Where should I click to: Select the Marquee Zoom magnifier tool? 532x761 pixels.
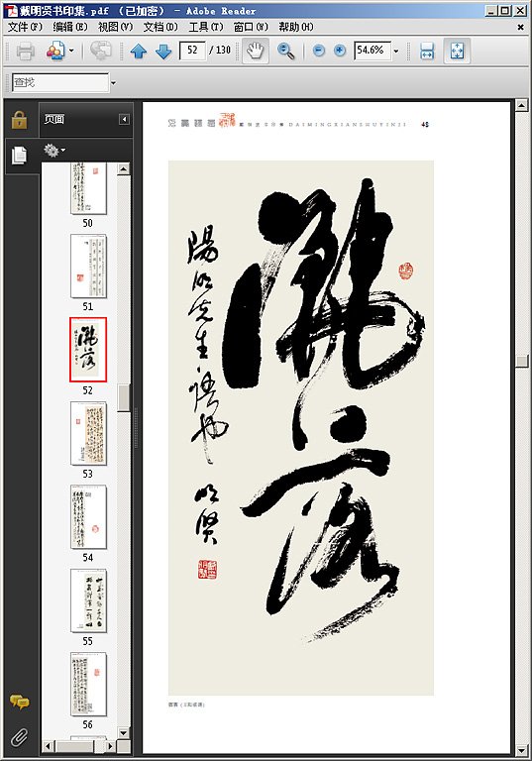click(x=285, y=51)
